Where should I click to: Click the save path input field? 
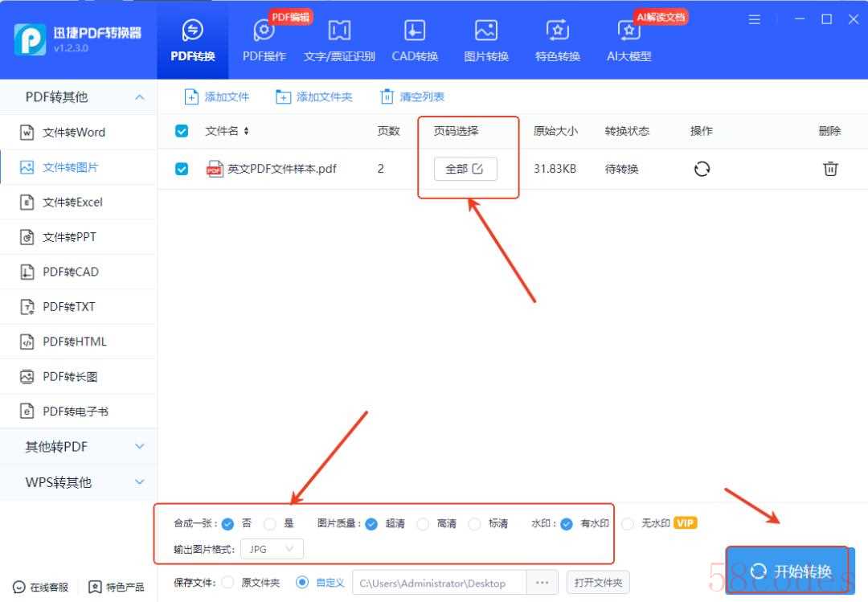(440, 583)
